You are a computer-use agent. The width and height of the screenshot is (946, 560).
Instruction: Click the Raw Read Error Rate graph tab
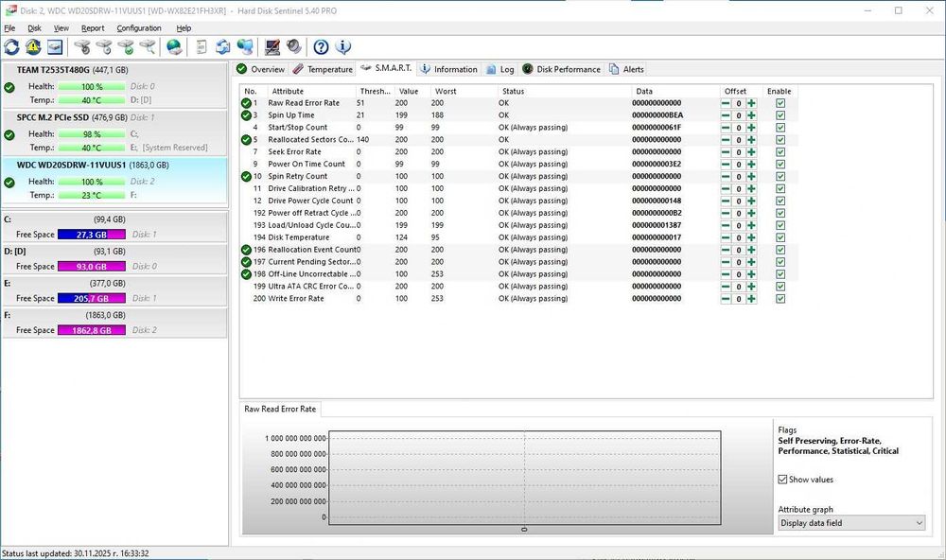click(x=280, y=410)
